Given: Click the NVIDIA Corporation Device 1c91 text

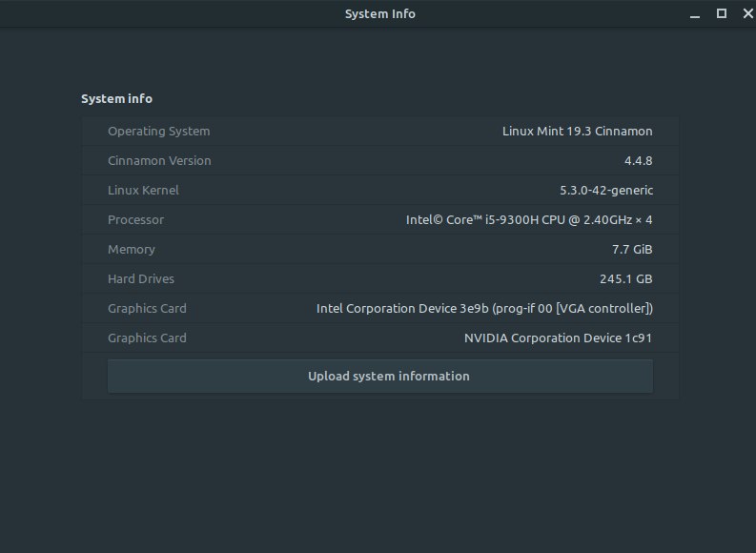Looking at the screenshot, I should click(x=558, y=338).
